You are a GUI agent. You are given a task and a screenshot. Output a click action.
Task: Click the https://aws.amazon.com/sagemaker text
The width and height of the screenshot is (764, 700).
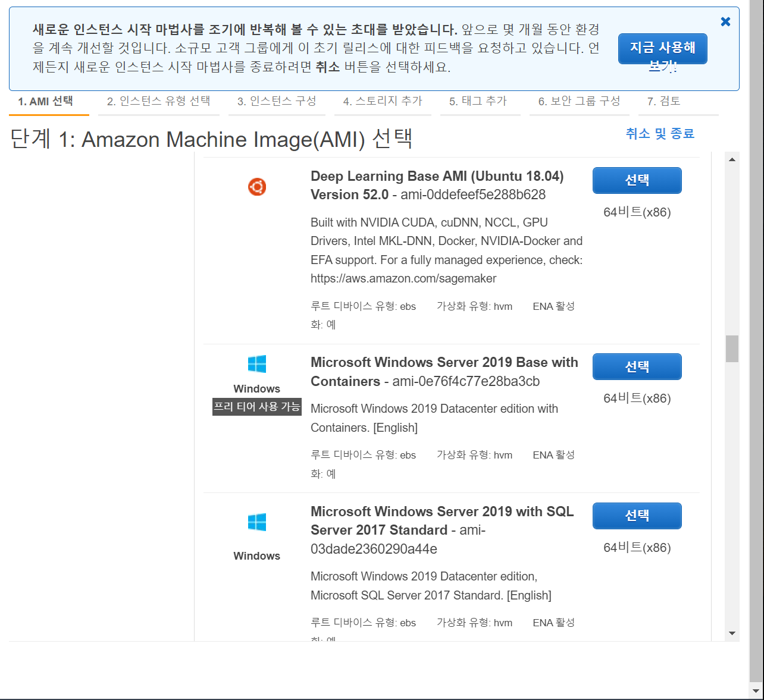tap(403, 278)
